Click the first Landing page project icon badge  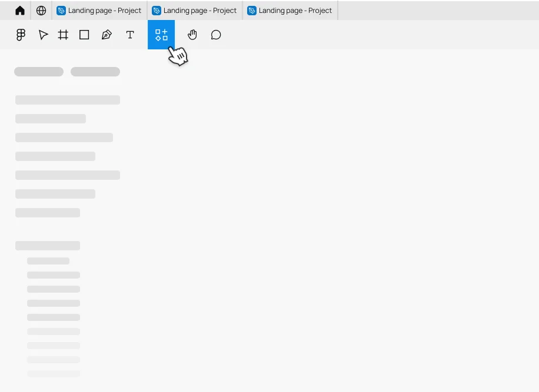pos(61,10)
